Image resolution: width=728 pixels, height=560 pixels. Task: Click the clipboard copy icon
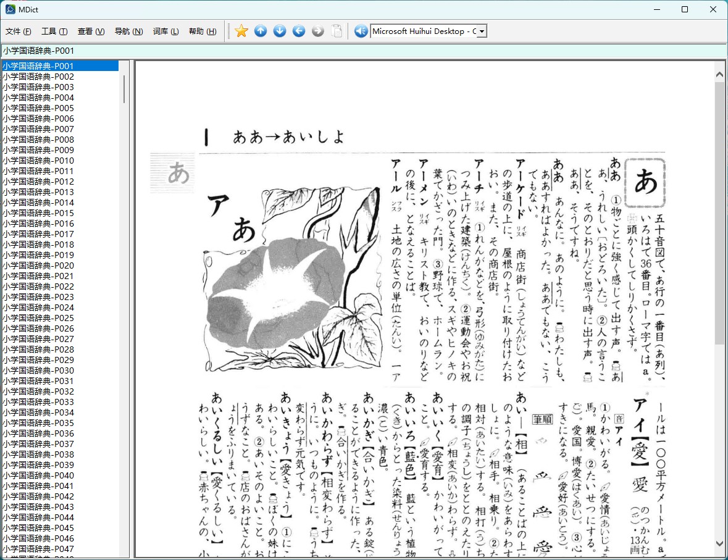337,31
